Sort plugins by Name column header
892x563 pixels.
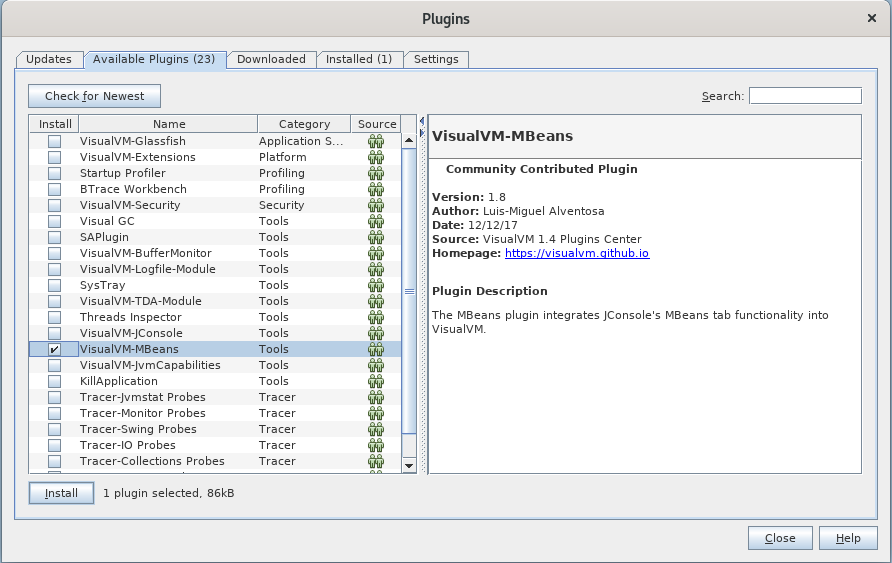coord(168,124)
